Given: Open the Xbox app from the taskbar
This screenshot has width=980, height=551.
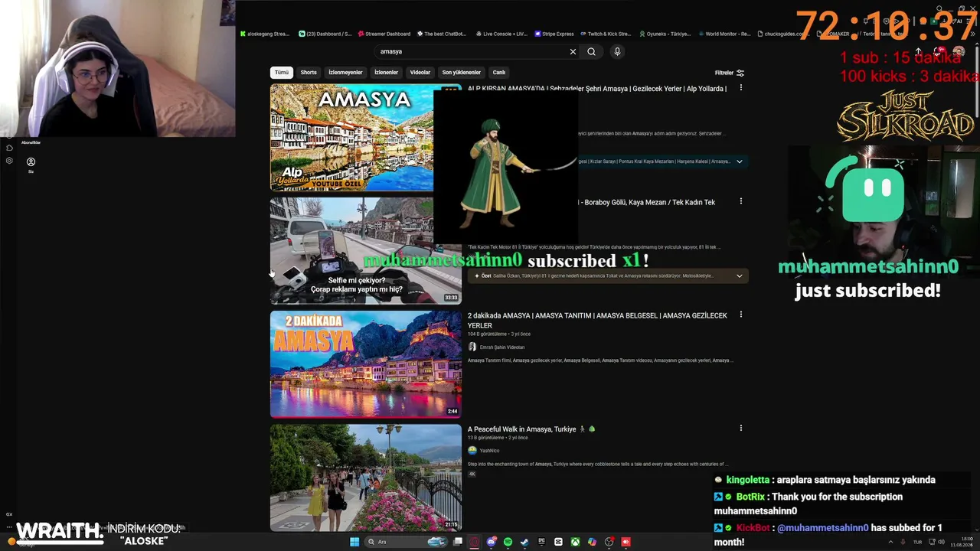Looking at the screenshot, I should point(575,542).
